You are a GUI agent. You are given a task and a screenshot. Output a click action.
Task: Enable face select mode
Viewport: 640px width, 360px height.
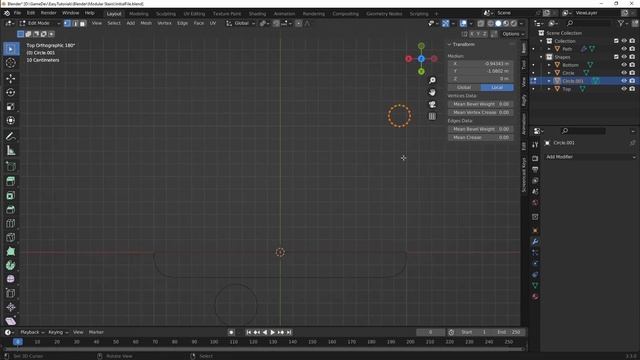(82, 23)
